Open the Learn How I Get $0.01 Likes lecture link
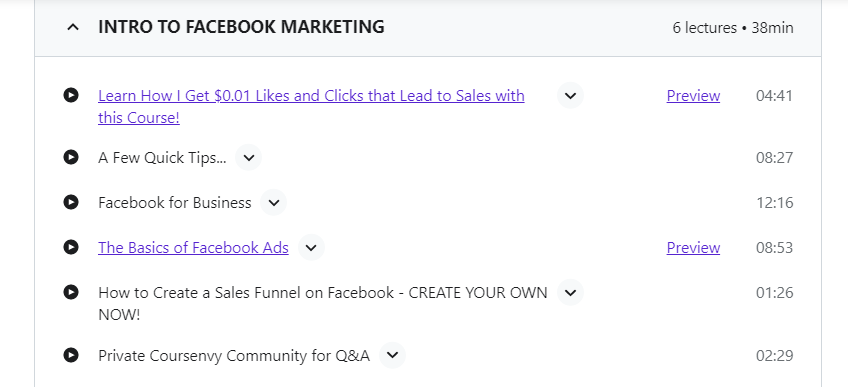This screenshot has height=387, width=848. click(x=311, y=106)
